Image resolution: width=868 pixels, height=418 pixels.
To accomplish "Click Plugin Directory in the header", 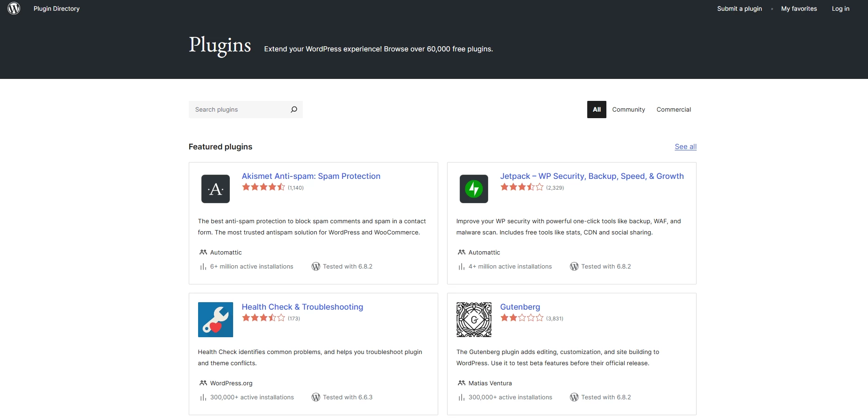I will pyautogui.click(x=57, y=8).
